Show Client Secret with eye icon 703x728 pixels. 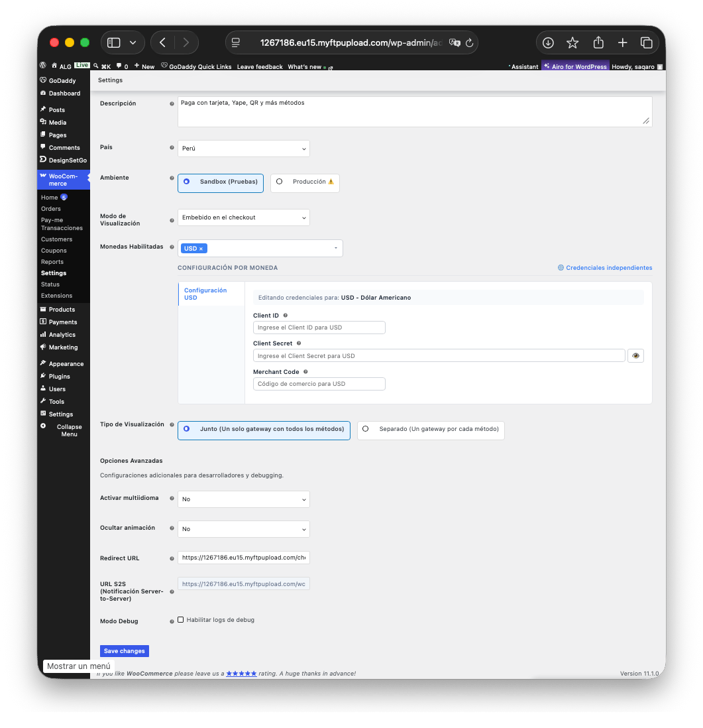(x=635, y=355)
